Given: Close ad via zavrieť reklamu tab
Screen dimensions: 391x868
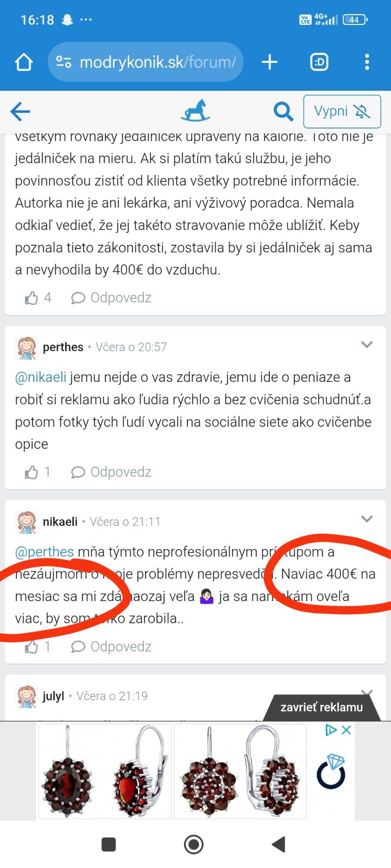Looking at the screenshot, I should click(x=321, y=707).
